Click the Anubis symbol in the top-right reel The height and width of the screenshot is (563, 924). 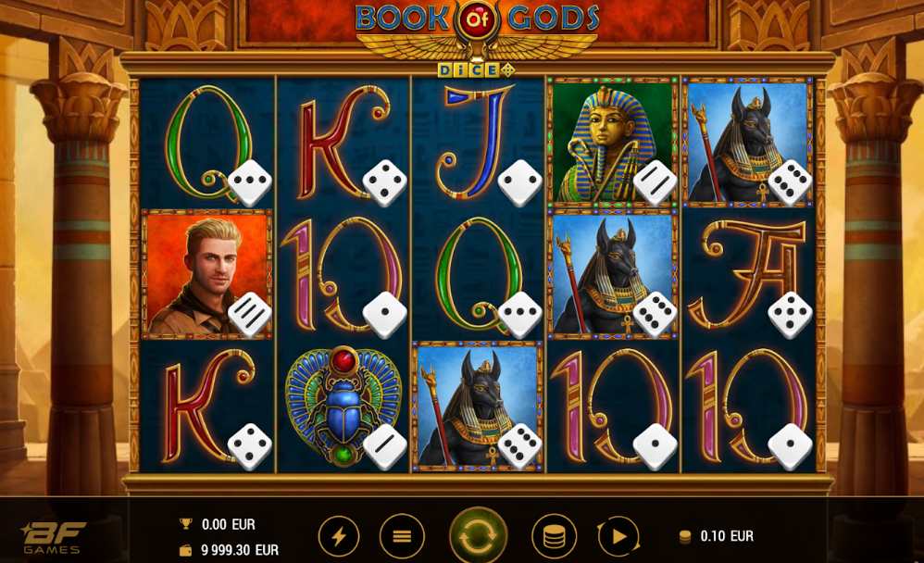[748, 142]
